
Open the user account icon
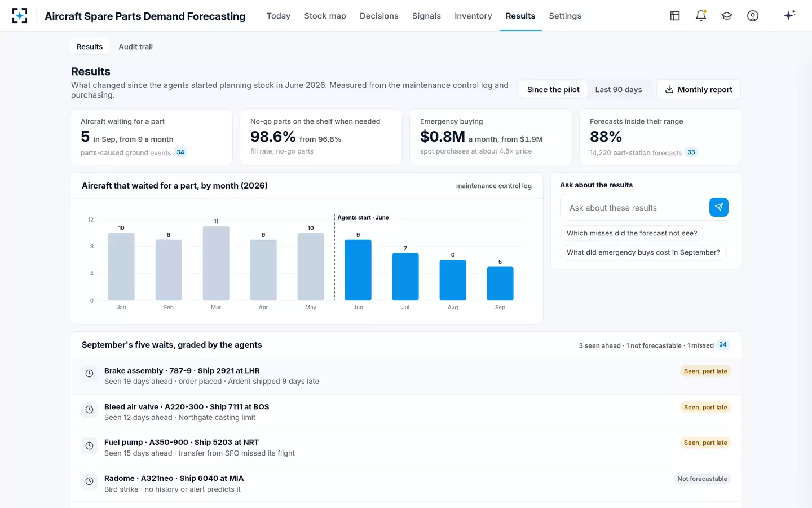click(x=753, y=16)
